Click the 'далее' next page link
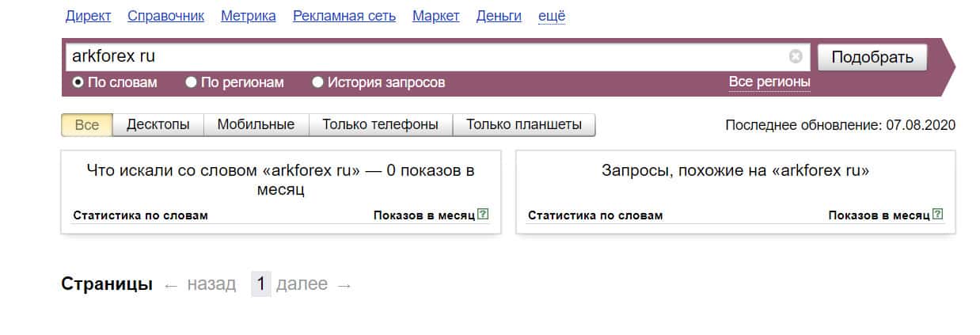This screenshot has height=335, width=980. coord(302,284)
